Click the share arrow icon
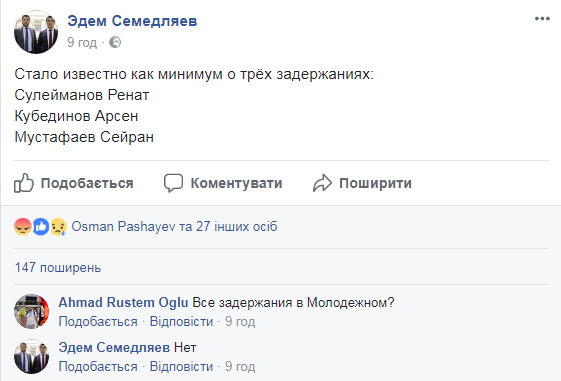Viewport: 561px width, 381px height. tap(322, 183)
